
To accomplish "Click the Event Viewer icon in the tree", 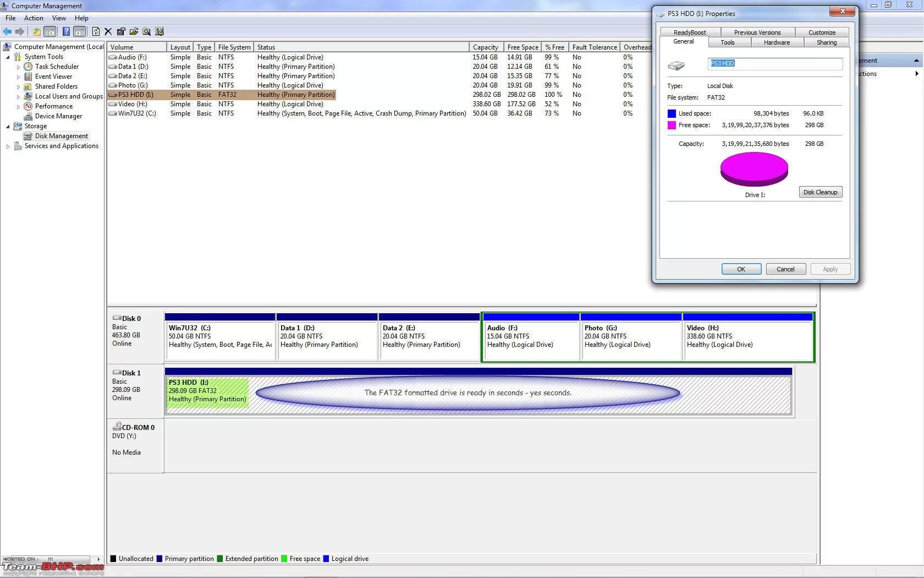I will coord(28,77).
